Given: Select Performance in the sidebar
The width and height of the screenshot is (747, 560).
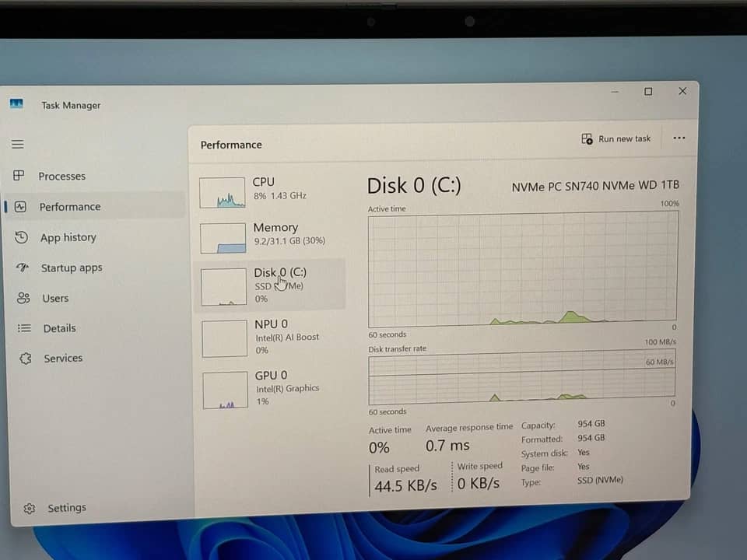Looking at the screenshot, I should (x=94, y=207).
